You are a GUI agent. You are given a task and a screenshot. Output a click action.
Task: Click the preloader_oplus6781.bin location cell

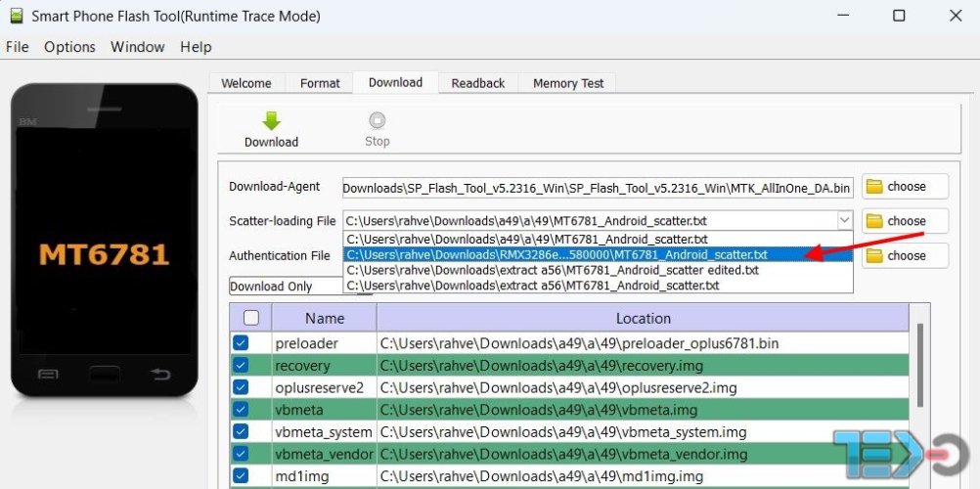click(x=644, y=343)
